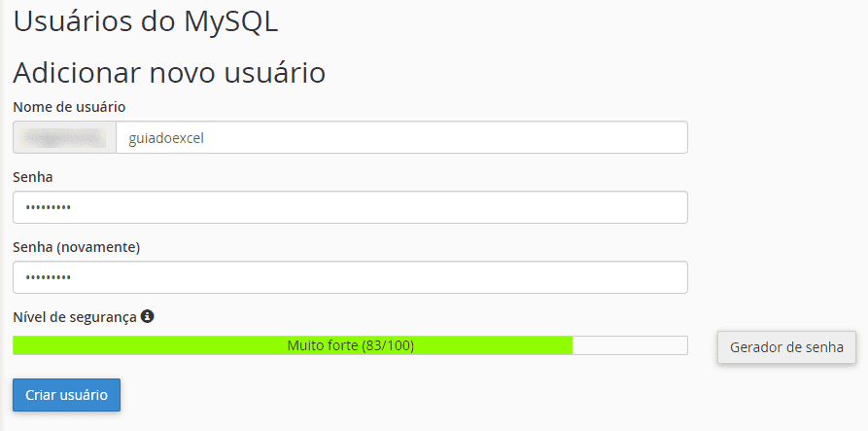Select the Senha (novamente) confirmation field
Screen dimensions: 868x431
(x=350, y=277)
